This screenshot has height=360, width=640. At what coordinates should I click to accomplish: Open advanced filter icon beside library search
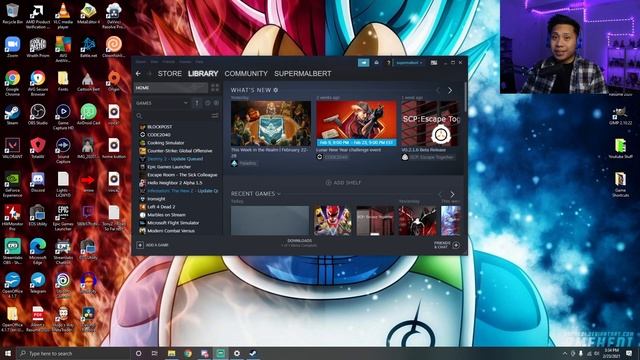point(215,116)
